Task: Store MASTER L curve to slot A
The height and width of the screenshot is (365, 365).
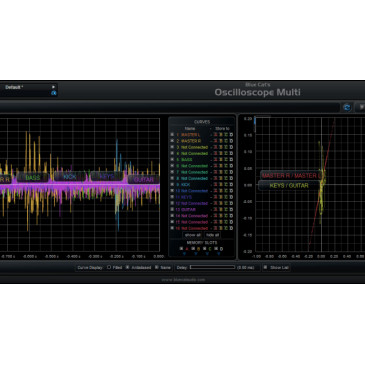Action: [x=215, y=135]
